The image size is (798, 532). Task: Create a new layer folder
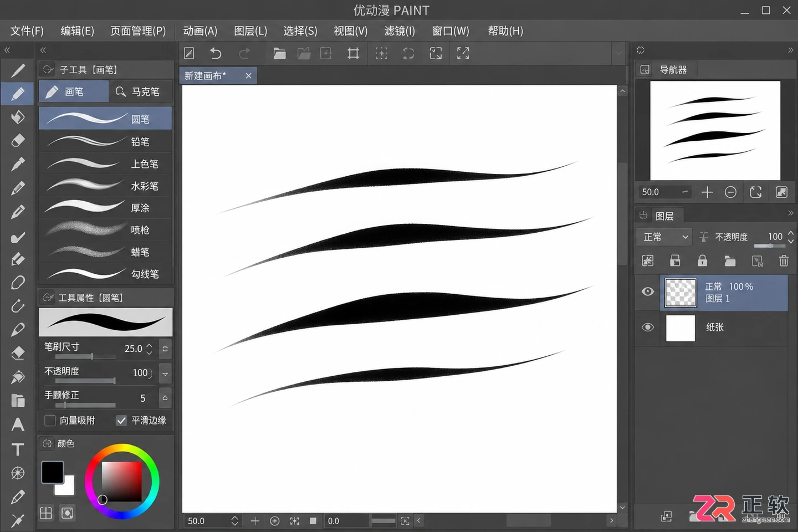point(730,260)
